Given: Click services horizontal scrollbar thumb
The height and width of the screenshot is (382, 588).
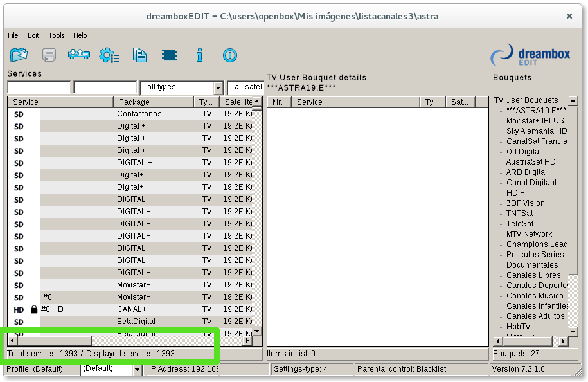Looking at the screenshot, I should click(55, 341).
